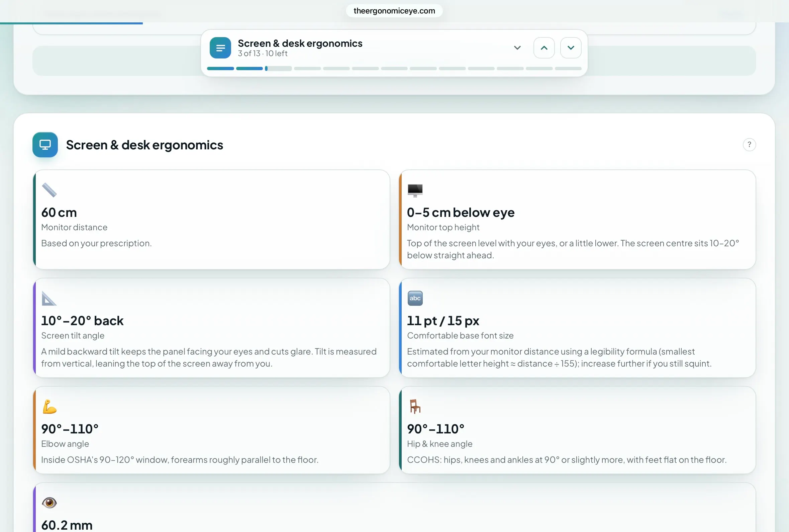The image size is (789, 532).
Task: Click 'Based on your prescription.' text
Action: [x=96, y=243]
